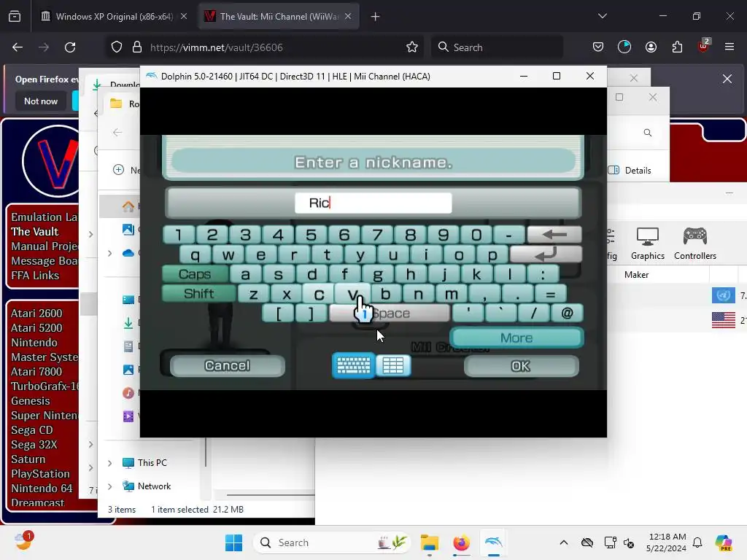Open the Copilot icon in taskbar
The height and width of the screenshot is (560, 747).
723,542
